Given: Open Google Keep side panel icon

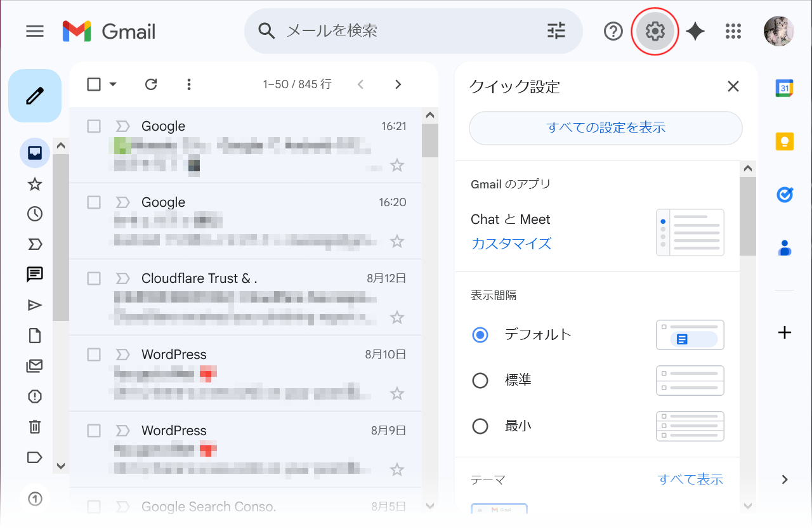Looking at the screenshot, I should (x=785, y=141).
